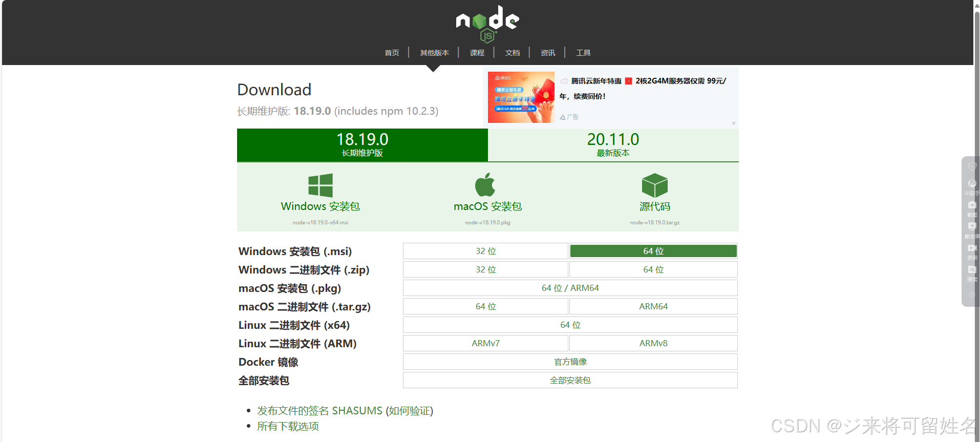This screenshot has width=980, height=442.
Task: Download macOS .tar.gz 64 位 binary
Action: point(485,306)
